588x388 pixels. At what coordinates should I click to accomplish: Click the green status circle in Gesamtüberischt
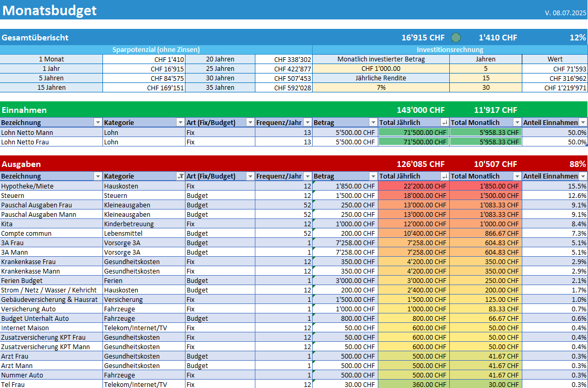tap(456, 37)
